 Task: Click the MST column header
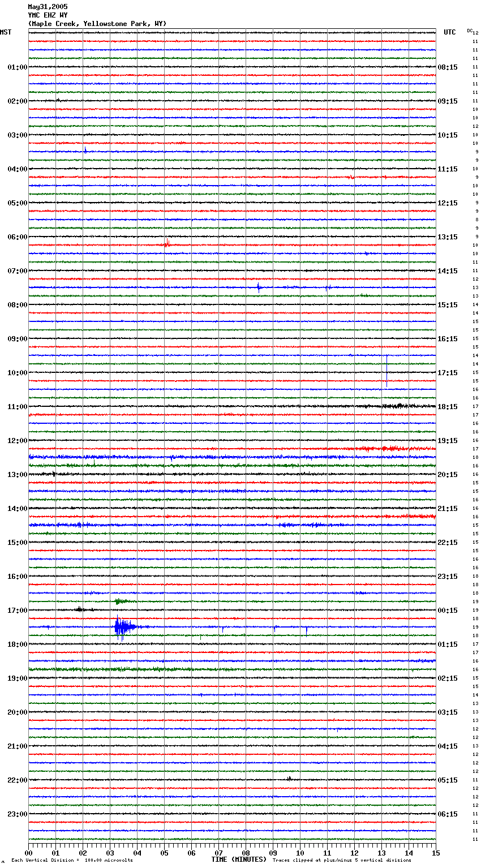[6, 32]
